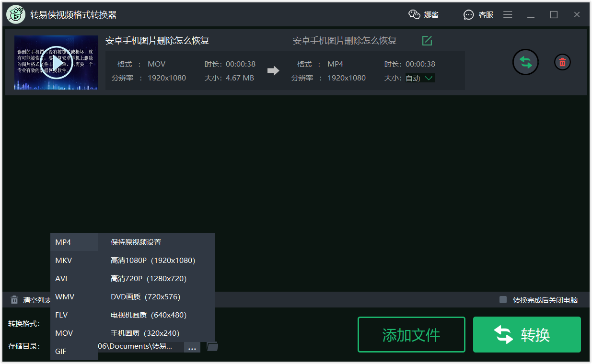Click the green edit icon next to output filename
Screen dimensions: 592x364
(427, 41)
